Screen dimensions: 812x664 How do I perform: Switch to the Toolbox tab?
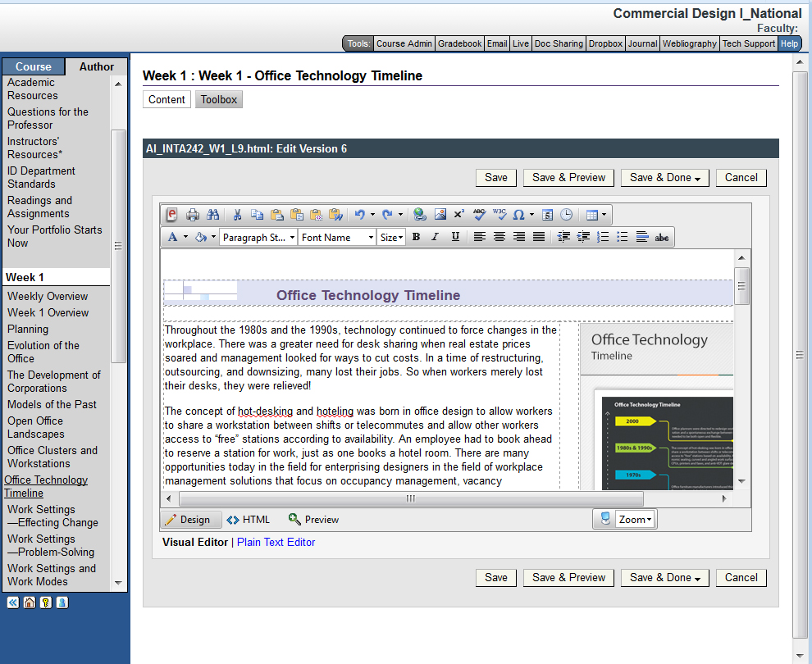click(x=219, y=99)
